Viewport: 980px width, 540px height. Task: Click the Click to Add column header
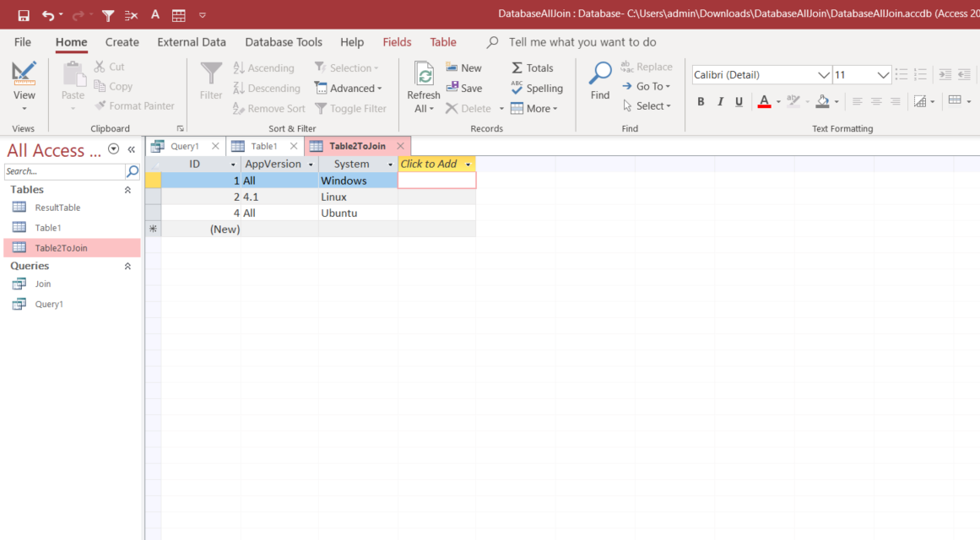pos(436,164)
